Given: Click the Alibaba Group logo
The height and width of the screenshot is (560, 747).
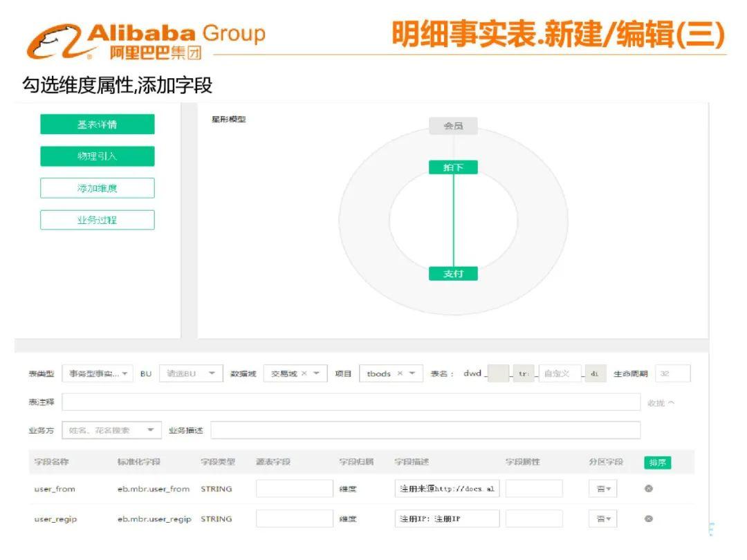Looking at the screenshot, I should click(x=146, y=42).
